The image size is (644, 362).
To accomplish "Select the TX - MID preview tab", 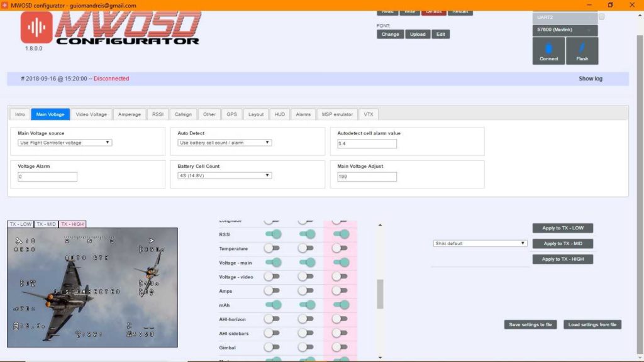I will point(46,224).
